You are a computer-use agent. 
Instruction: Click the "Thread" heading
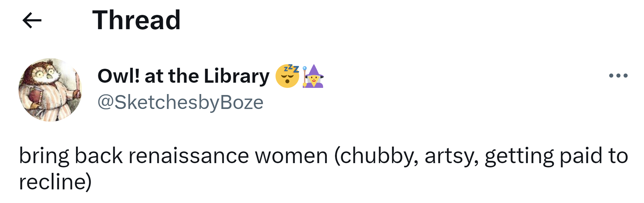pyautogui.click(x=136, y=20)
